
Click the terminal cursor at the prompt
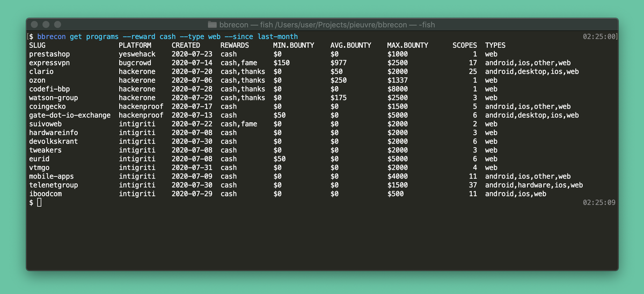[39, 202]
